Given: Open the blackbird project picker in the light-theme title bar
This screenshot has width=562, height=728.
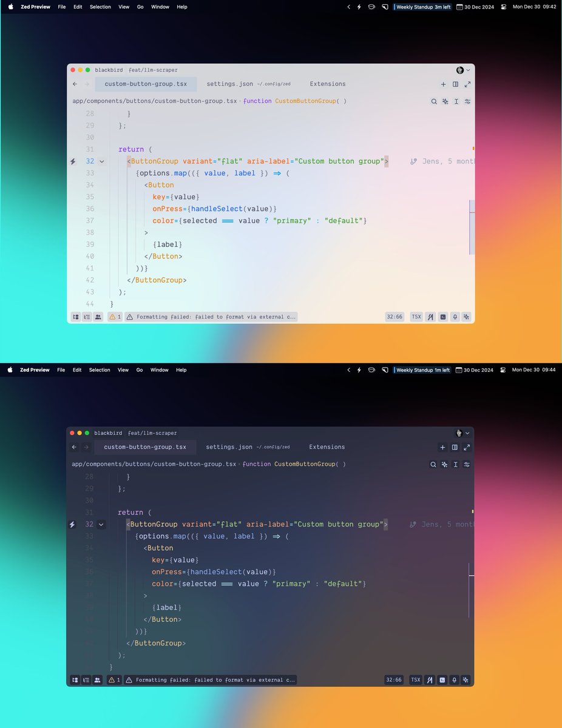Looking at the screenshot, I should [109, 70].
